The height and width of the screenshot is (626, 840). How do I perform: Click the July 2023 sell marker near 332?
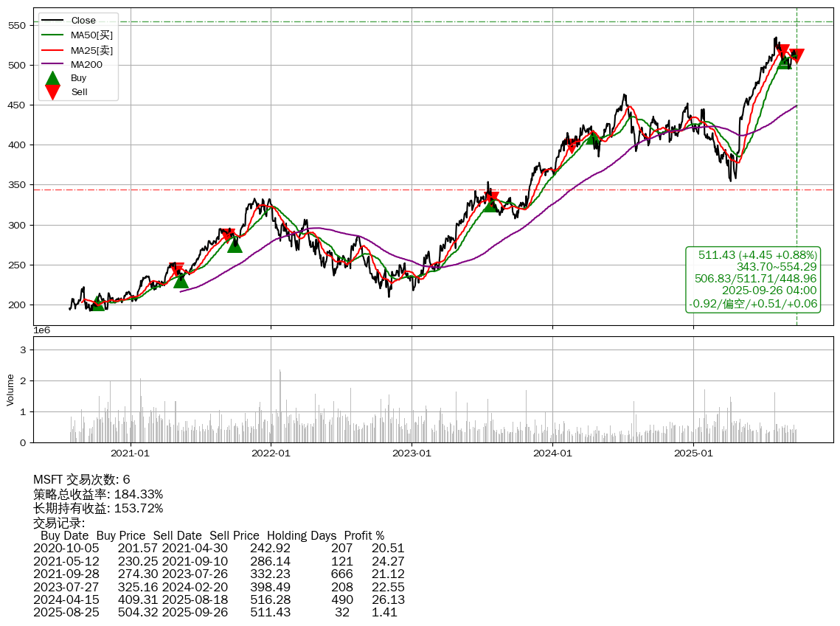coord(491,198)
